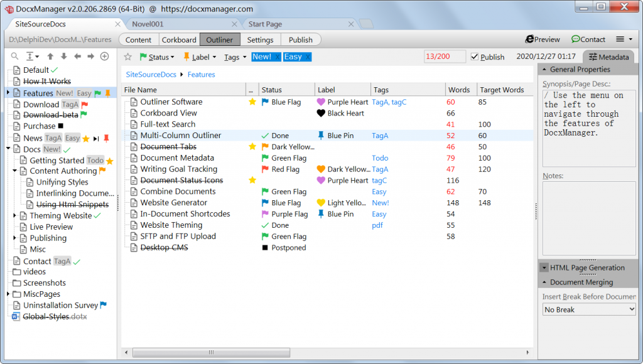Collapse the Docs node in the document tree
The height and width of the screenshot is (364, 643).
coord(8,148)
